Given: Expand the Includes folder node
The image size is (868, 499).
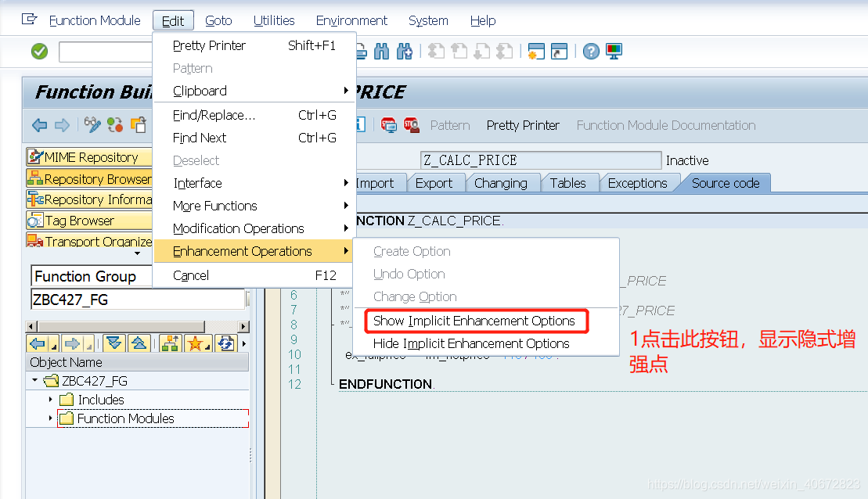Looking at the screenshot, I should pyautogui.click(x=50, y=400).
